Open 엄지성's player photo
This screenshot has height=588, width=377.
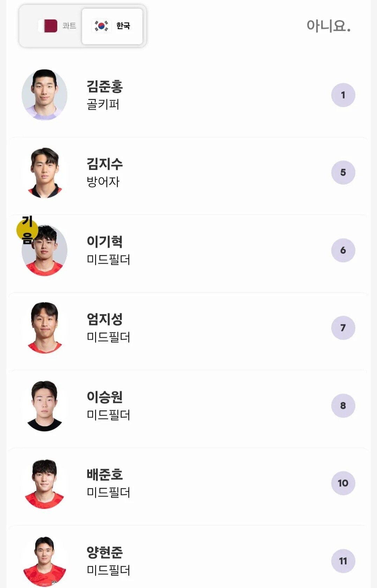pyautogui.click(x=44, y=328)
